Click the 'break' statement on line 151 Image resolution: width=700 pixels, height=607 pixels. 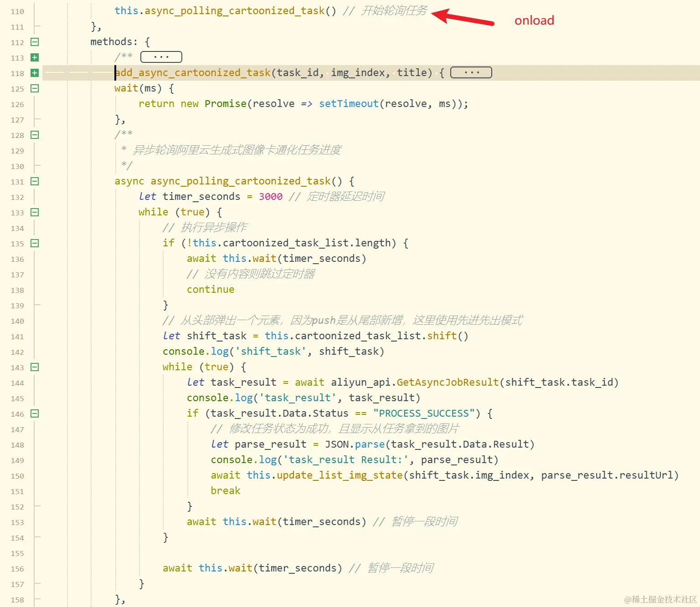tap(226, 490)
